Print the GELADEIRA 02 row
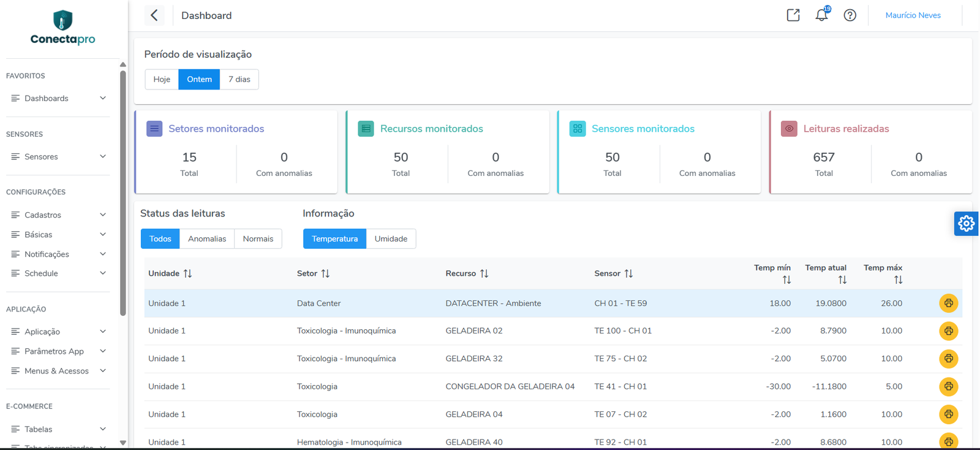This screenshot has width=980, height=450. (x=948, y=331)
